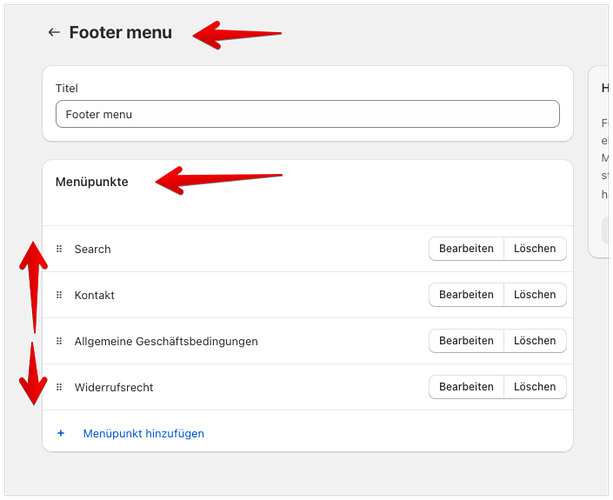613x500 pixels.
Task: Click the Allgemeine Geschäftsbedingungen label
Action: (166, 341)
